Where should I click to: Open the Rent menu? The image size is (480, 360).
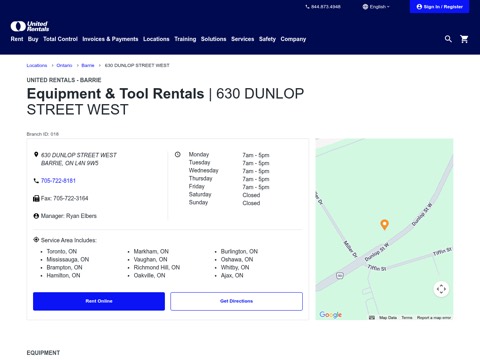tap(17, 39)
